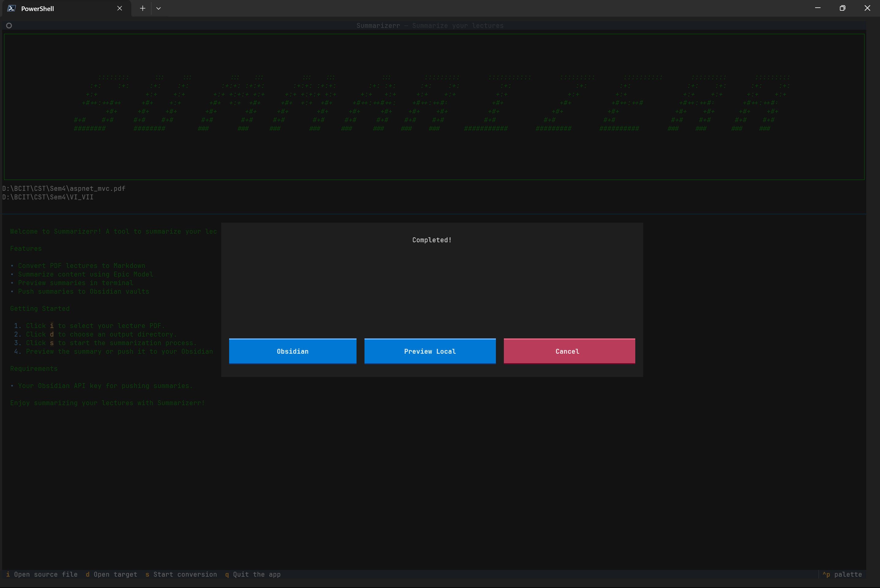Open a new terminal tab with plus
This screenshot has width=880, height=588.
pos(142,8)
